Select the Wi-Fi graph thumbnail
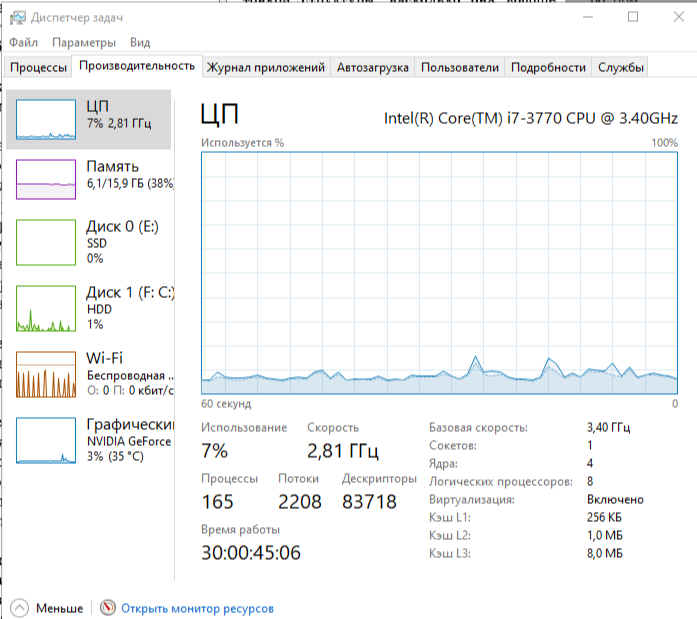Image resolution: width=697 pixels, height=619 pixels. tap(46, 374)
